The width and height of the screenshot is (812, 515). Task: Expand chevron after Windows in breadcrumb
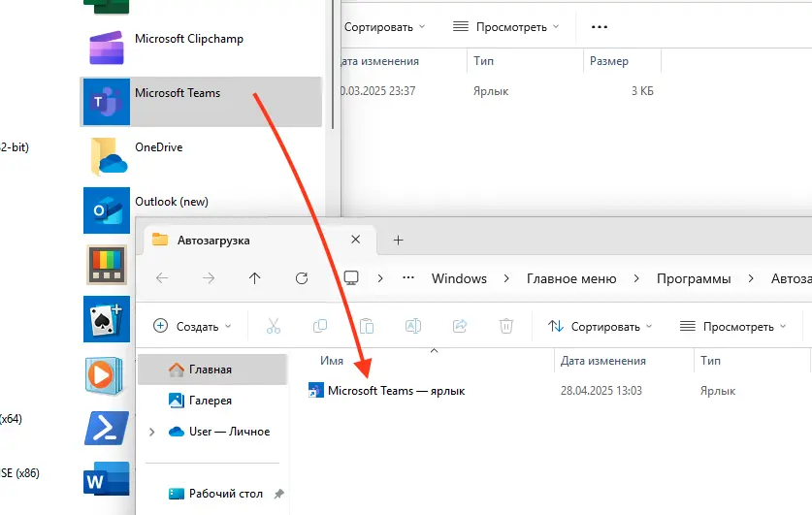pos(506,278)
